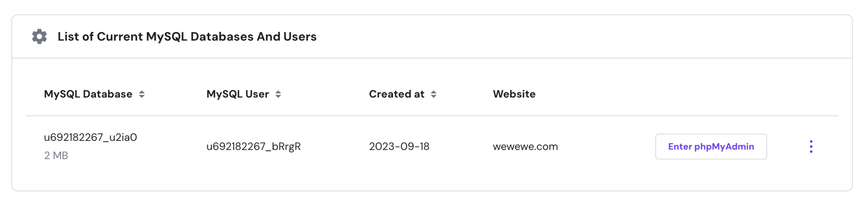The width and height of the screenshot is (868, 205).
Task: Click the creation date 2023-09-18
Action: tap(399, 146)
